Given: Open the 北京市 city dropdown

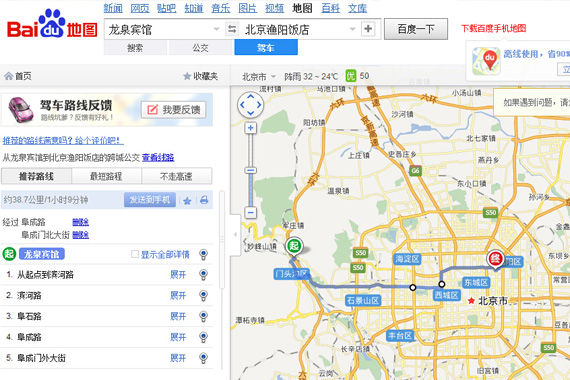Looking at the screenshot, I should click(259, 76).
